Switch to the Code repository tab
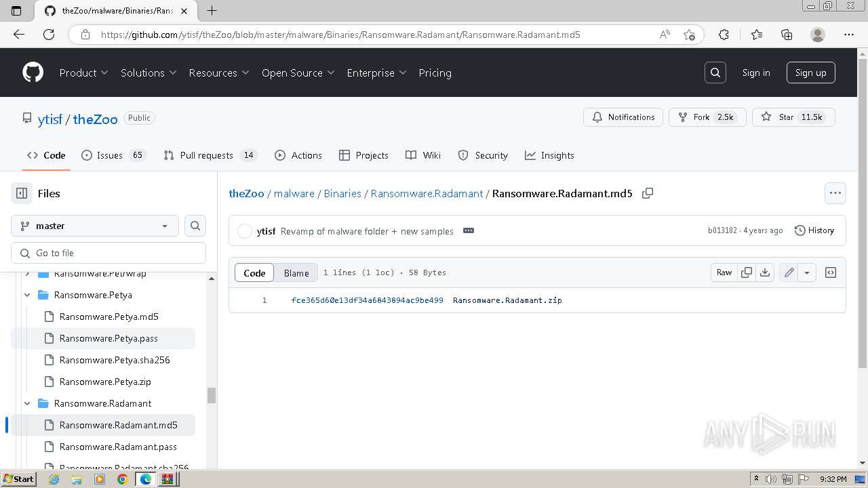Screen dimensions: 868x488 tap(46, 155)
